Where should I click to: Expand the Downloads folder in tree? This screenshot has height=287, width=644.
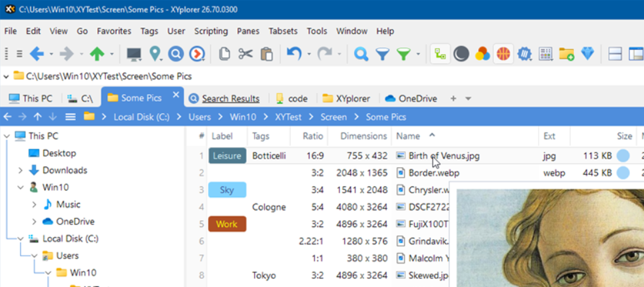pyautogui.click(x=21, y=170)
